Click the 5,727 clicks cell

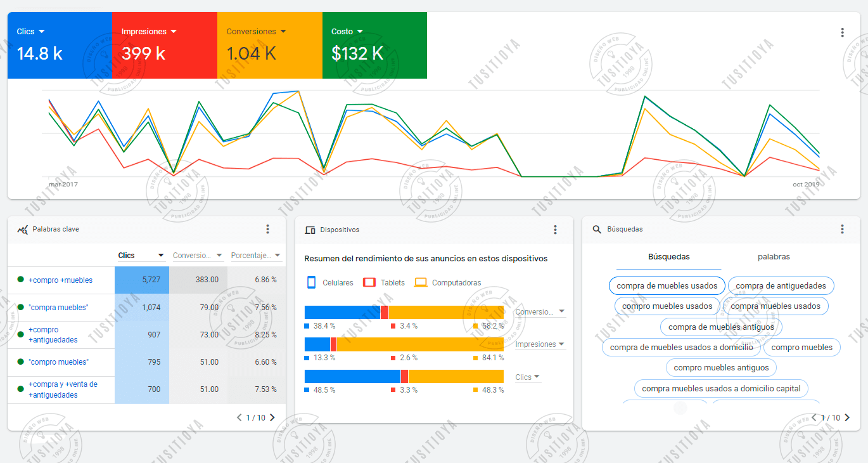click(142, 280)
